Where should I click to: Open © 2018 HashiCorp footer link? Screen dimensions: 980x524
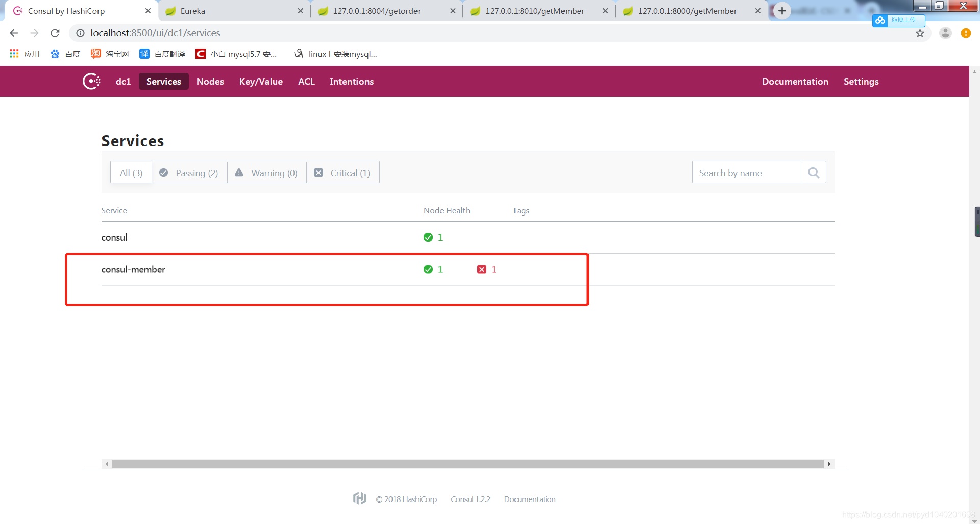click(406, 499)
